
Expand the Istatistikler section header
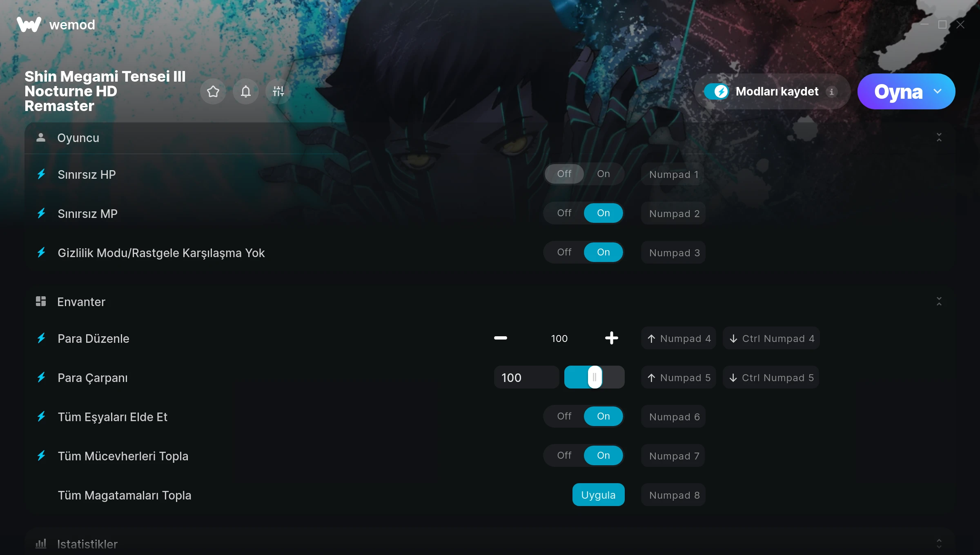490,544
